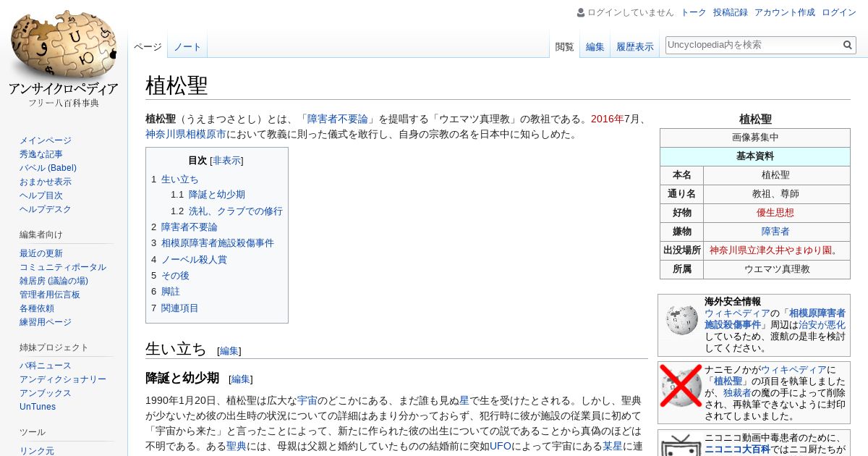Click the Uncyclopedia potato logo
The width and height of the screenshot is (868, 456).
click(x=64, y=45)
